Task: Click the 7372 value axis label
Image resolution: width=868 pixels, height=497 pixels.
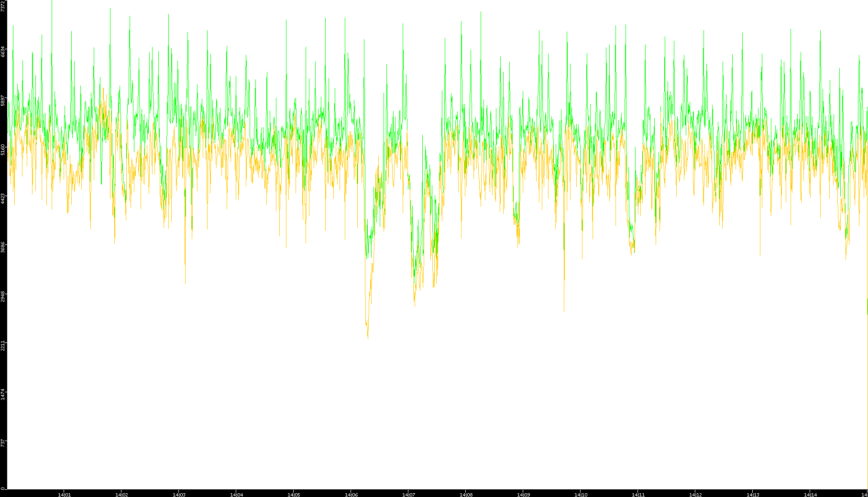Action: pos(3,6)
